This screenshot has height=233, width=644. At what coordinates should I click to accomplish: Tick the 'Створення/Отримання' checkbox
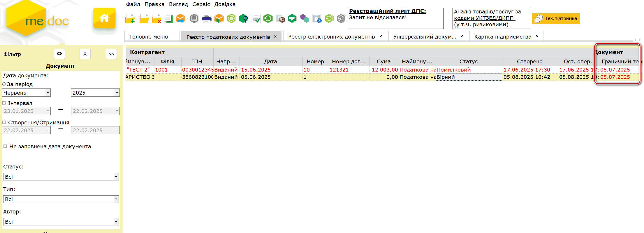(4, 122)
